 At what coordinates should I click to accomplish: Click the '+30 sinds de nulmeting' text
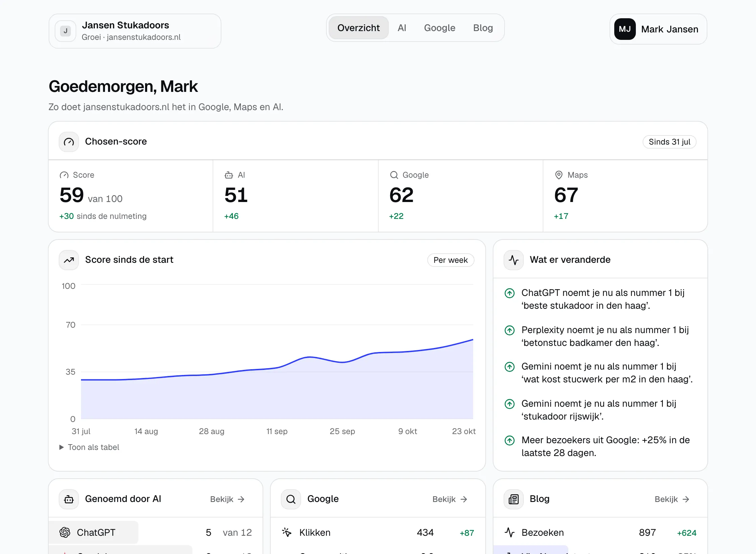(x=103, y=216)
